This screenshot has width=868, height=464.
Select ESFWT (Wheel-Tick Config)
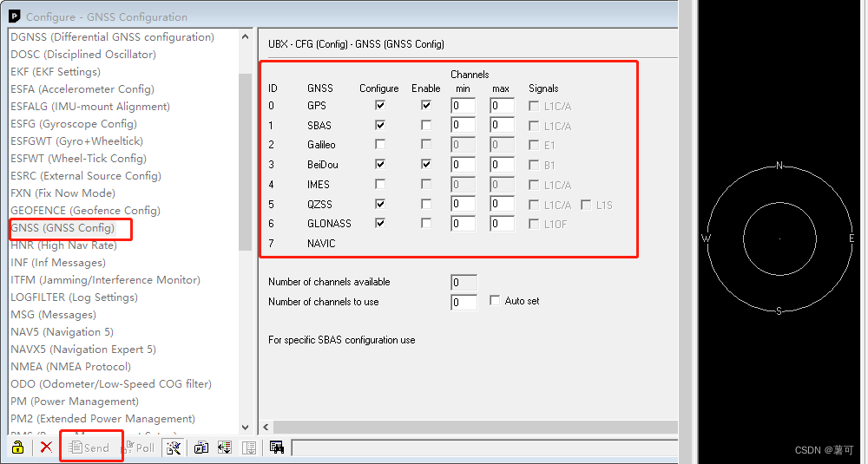(x=79, y=158)
